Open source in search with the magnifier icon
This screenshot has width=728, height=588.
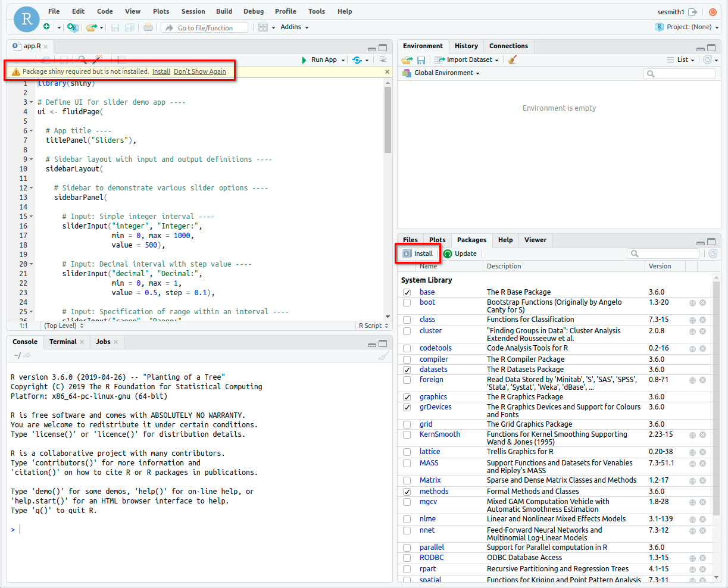coord(82,58)
